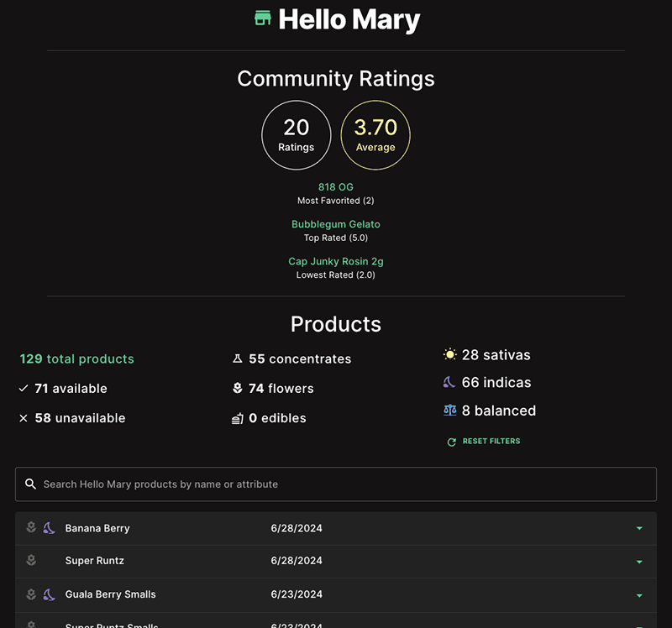This screenshot has width=672, height=628.
Task: Expand the Guala Berry Smalls row arrow
Action: click(x=639, y=595)
